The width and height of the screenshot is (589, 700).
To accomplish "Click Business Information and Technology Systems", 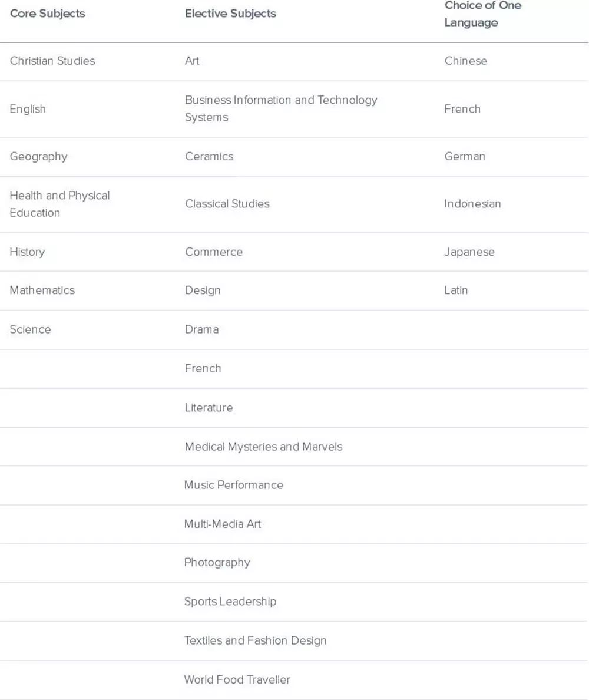I will (x=281, y=108).
